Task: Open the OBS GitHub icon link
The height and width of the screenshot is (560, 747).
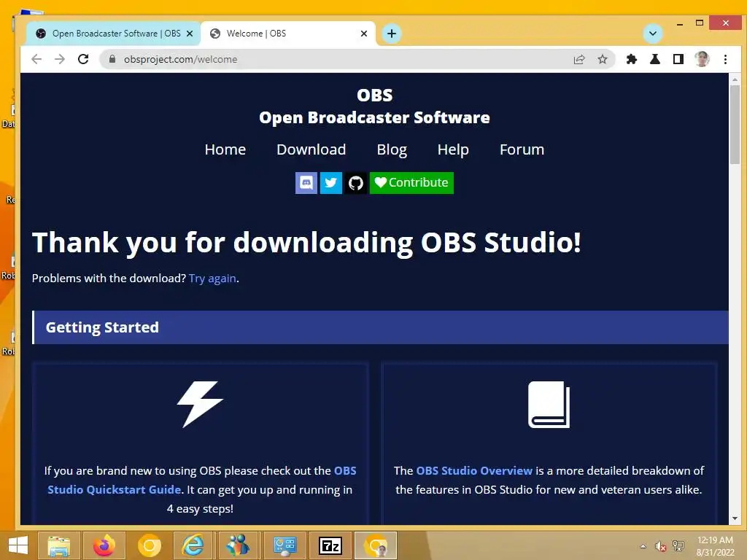Action: click(356, 183)
